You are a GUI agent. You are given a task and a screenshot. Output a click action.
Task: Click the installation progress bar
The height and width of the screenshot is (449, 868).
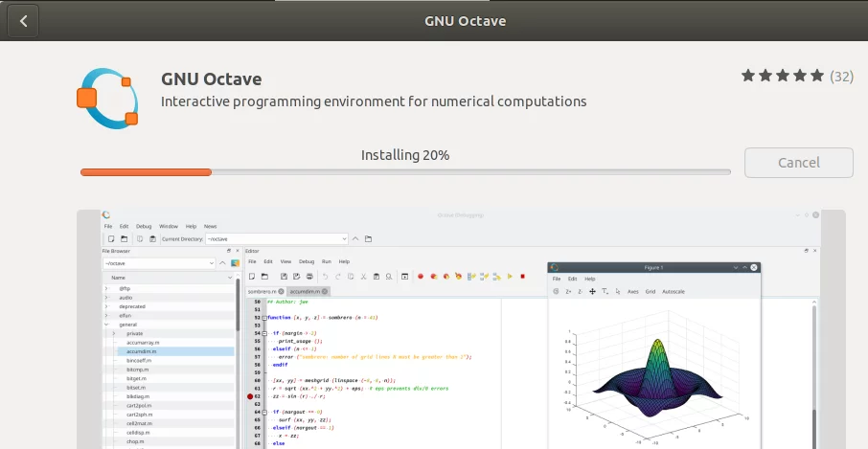(405, 172)
